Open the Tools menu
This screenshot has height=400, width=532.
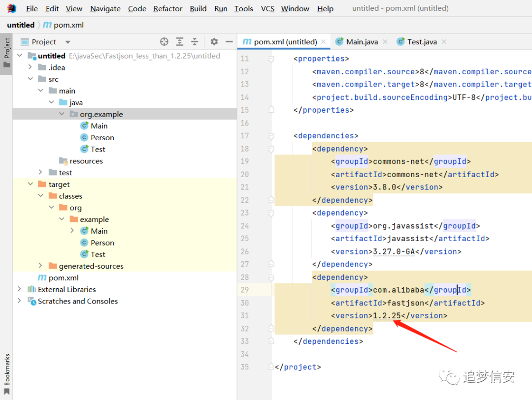click(244, 8)
